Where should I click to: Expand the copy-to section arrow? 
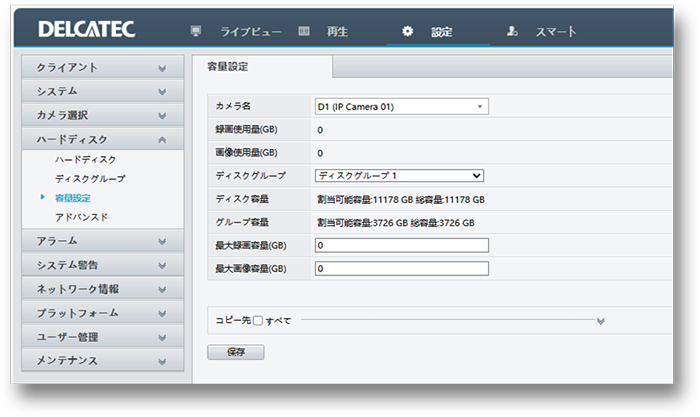(x=600, y=321)
